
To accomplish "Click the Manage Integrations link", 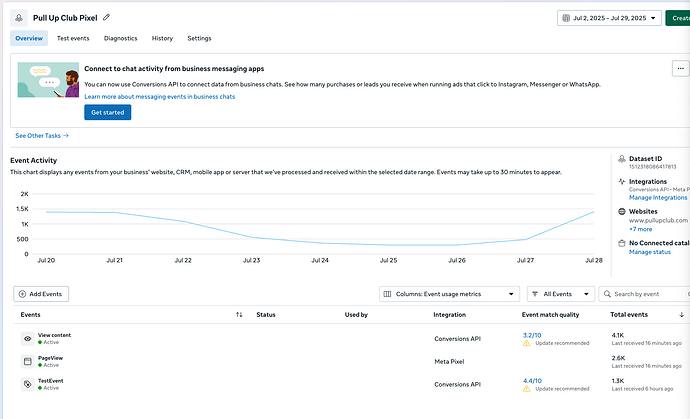I will pyautogui.click(x=658, y=198).
